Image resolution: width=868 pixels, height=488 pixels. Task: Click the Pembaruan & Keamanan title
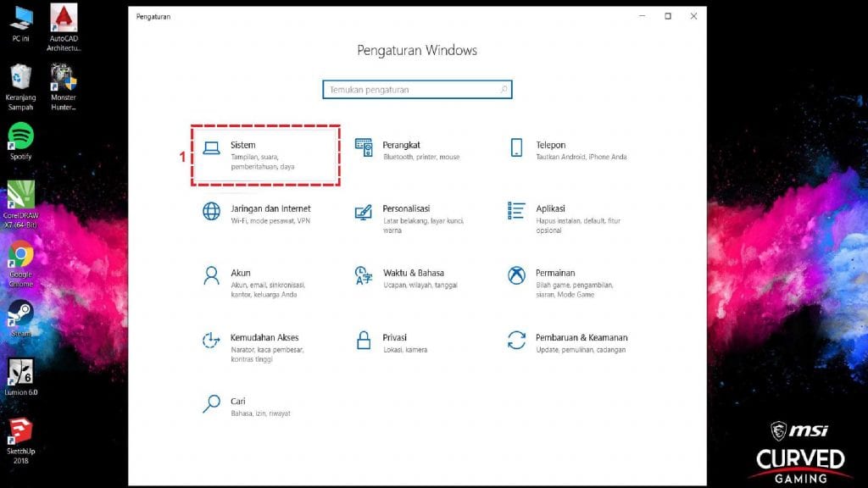[581, 337]
